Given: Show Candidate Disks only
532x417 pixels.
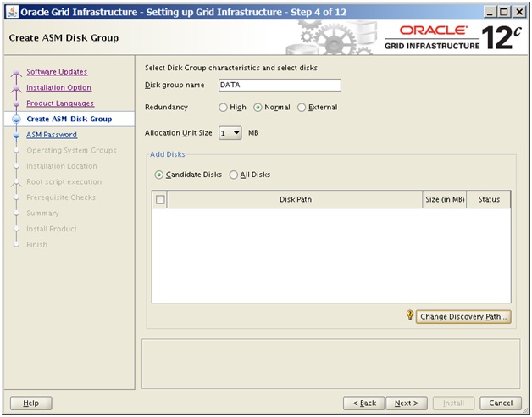Looking at the screenshot, I should tap(188, 175).
